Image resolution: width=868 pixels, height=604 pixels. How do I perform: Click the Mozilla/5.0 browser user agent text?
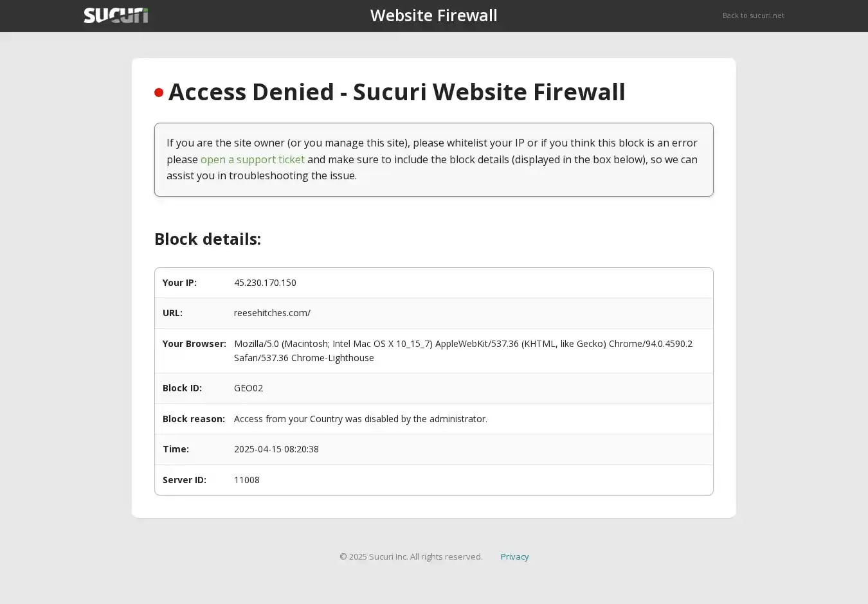(463, 350)
